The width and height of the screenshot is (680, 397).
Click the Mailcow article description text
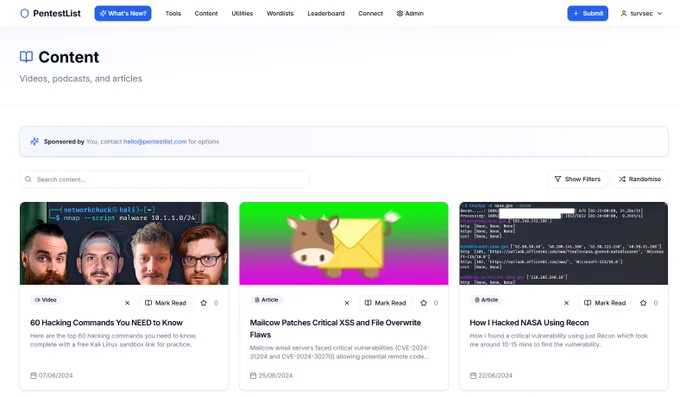click(x=340, y=352)
